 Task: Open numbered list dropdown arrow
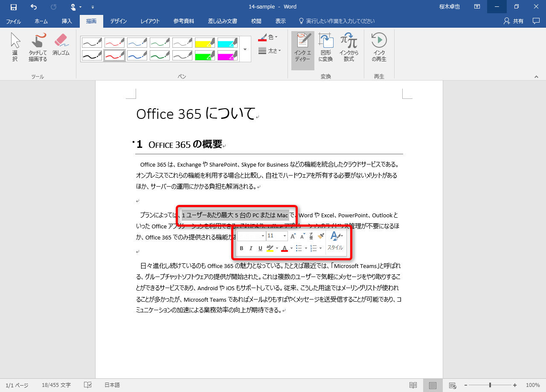pos(320,248)
